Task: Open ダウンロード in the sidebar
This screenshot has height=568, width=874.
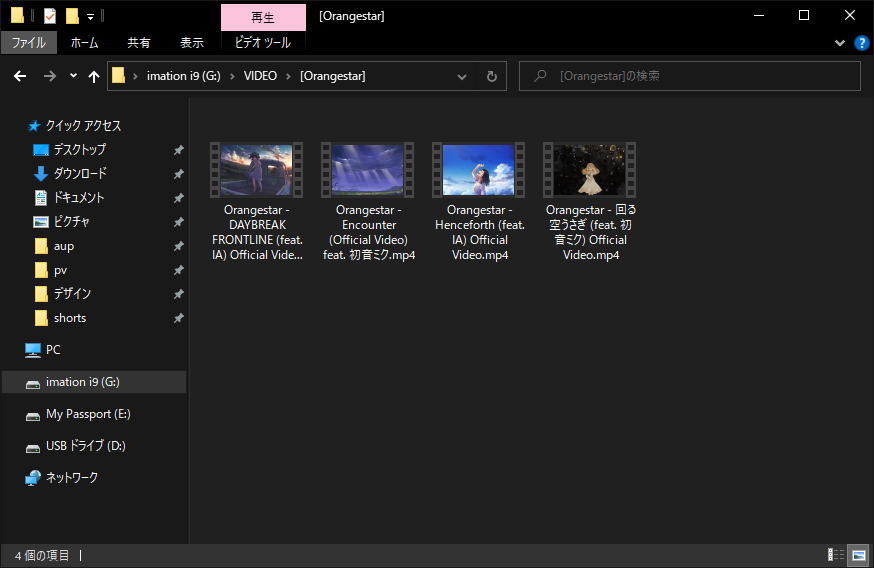Action: point(80,173)
